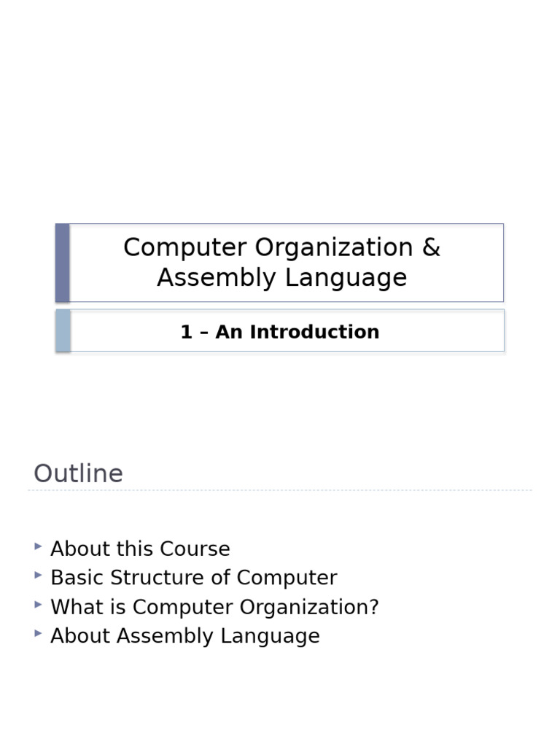Screen dimensions: 560x747
Task: Click the arrow bullet before About Assembly Language
Action: [38, 634]
